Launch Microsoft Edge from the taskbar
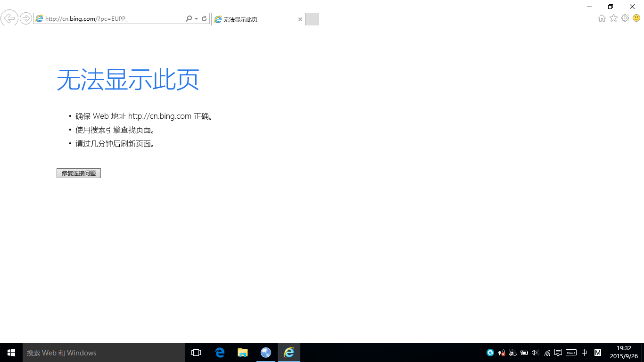The width and height of the screenshot is (644, 362). (220, 353)
